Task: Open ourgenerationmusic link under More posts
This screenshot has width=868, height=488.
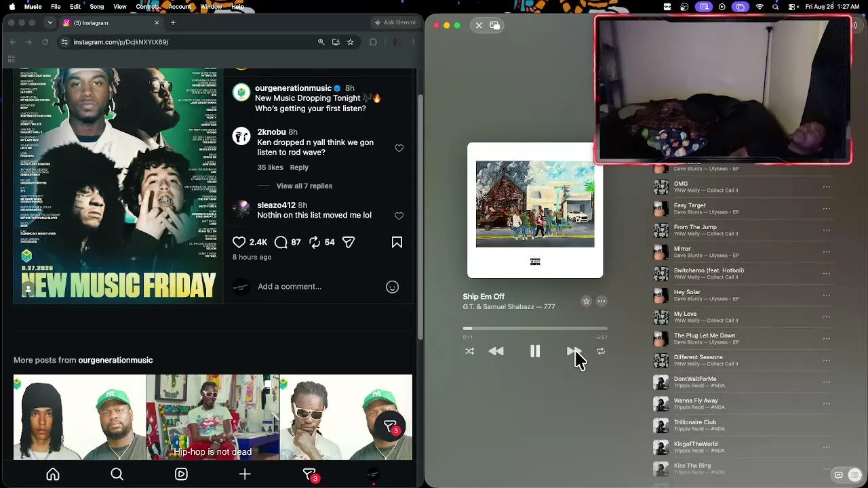Action: (115, 360)
